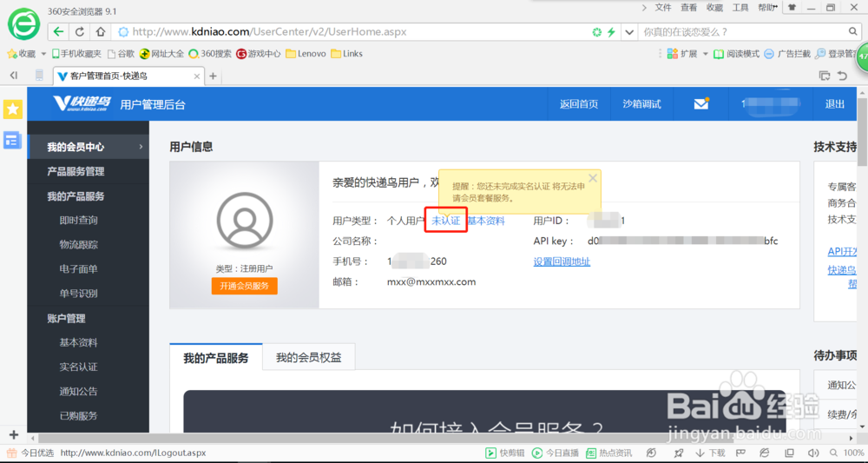868x463 pixels.
Task: Click the undo closed tab arrow icon
Action: click(x=843, y=76)
